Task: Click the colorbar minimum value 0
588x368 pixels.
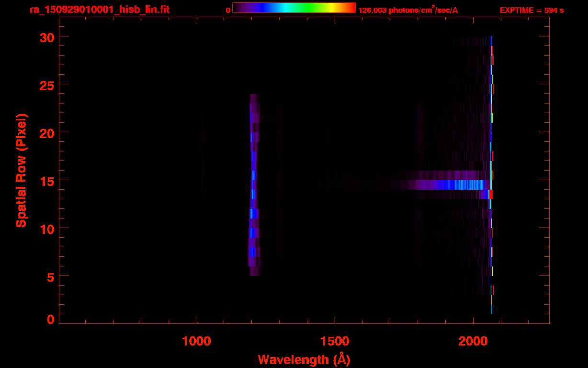Action: (228, 10)
